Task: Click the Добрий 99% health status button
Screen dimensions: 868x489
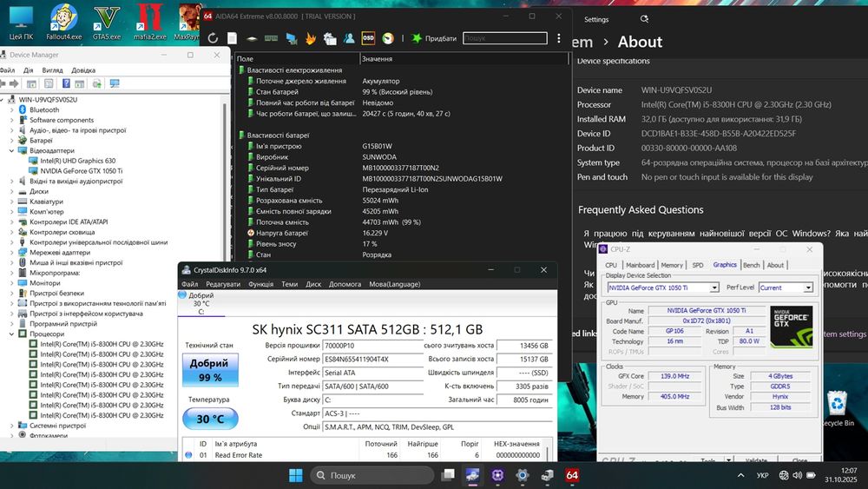Action: tap(209, 371)
